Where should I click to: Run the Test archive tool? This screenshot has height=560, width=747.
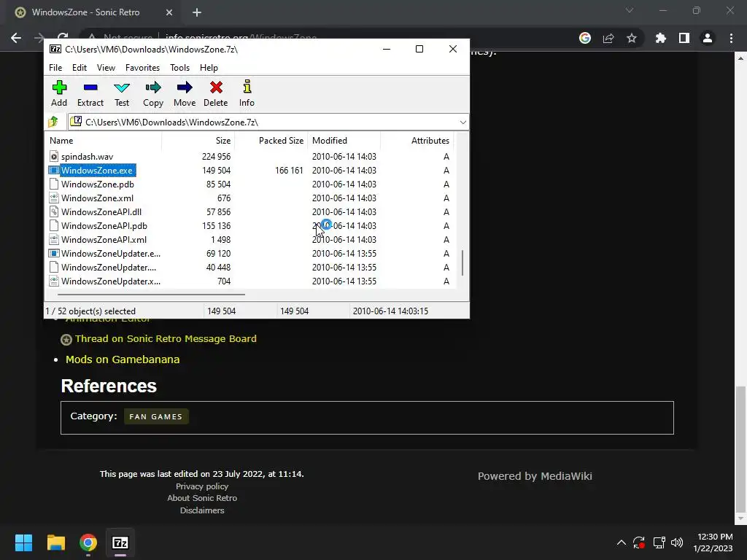(x=122, y=87)
